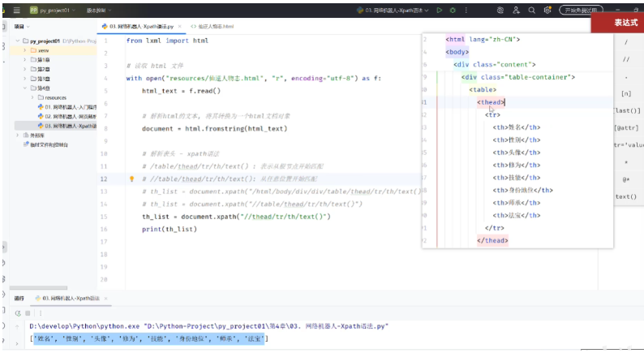Viewport: 644px width, 353px height.
Task: Click line number 15 in the gutter
Action: pyautogui.click(x=104, y=217)
